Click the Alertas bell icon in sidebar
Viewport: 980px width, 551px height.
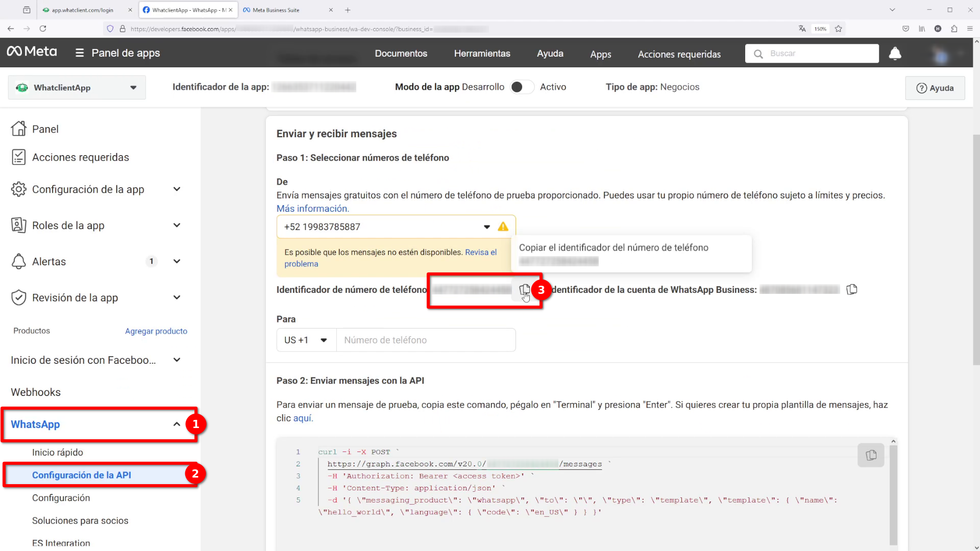[x=18, y=261]
